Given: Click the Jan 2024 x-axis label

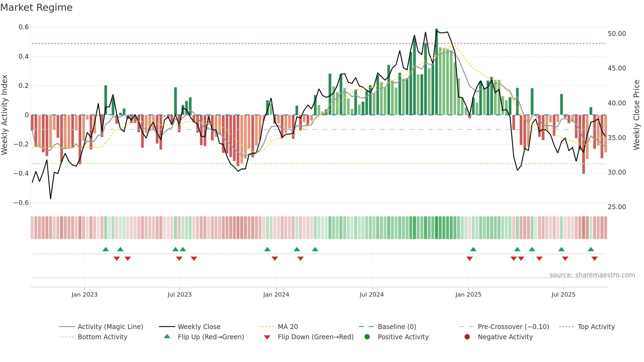Looking at the screenshot, I should [276, 294].
